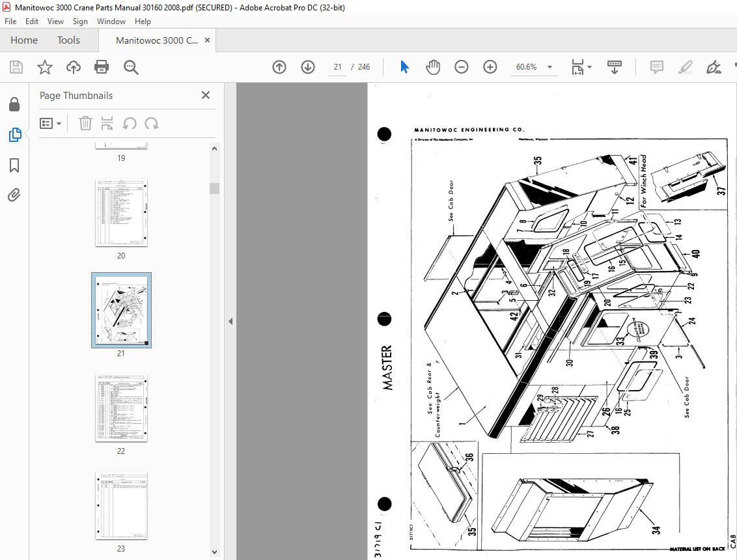Click 'Page Thumbnails' panel title
The image size is (737, 560).
(x=76, y=96)
